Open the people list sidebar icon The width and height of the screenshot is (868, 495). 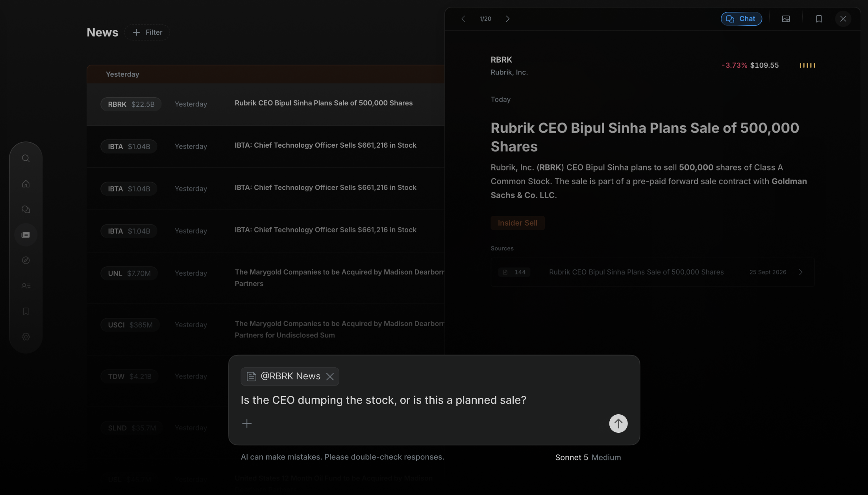click(x=26, y=286)
